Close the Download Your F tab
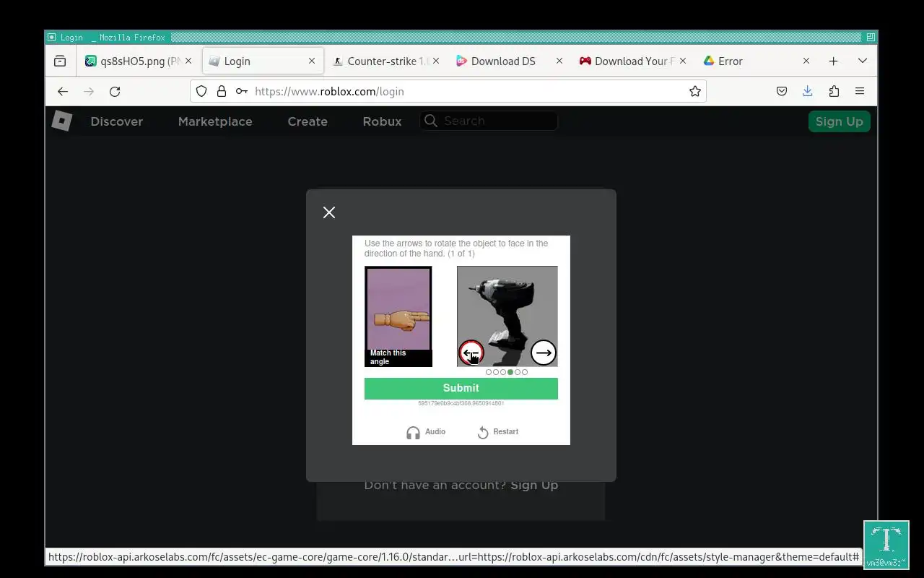 pyautogui.click(x=683, y=61)
